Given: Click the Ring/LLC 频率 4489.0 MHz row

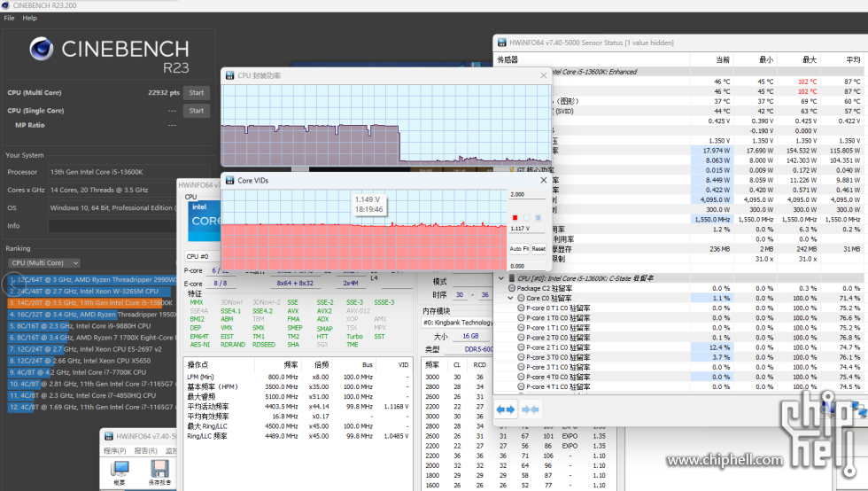Looking at the screenshot, I should [x=298, y=436].
